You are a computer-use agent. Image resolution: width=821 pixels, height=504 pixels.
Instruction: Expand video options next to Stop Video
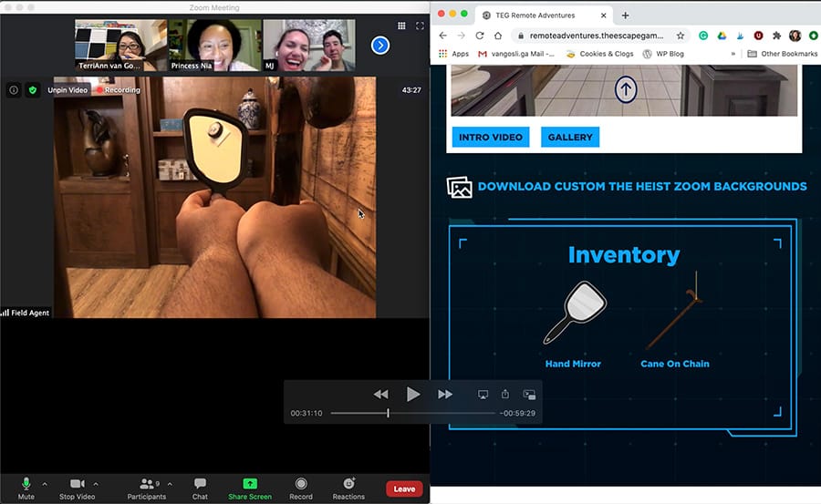pos(96,484)
